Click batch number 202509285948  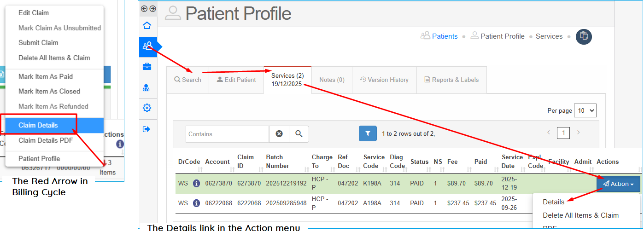(286, 203)
